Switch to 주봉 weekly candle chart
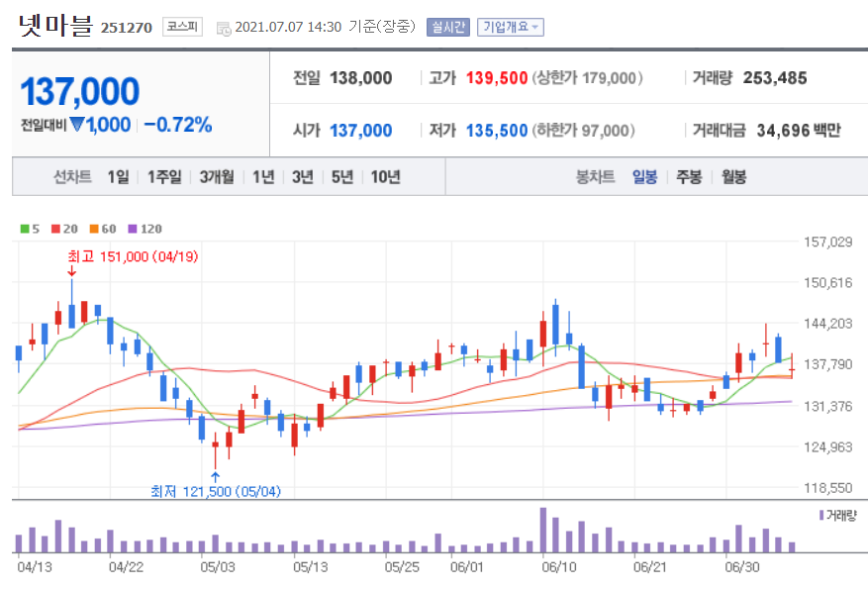The image size is (868, 589). pos(689,176)
